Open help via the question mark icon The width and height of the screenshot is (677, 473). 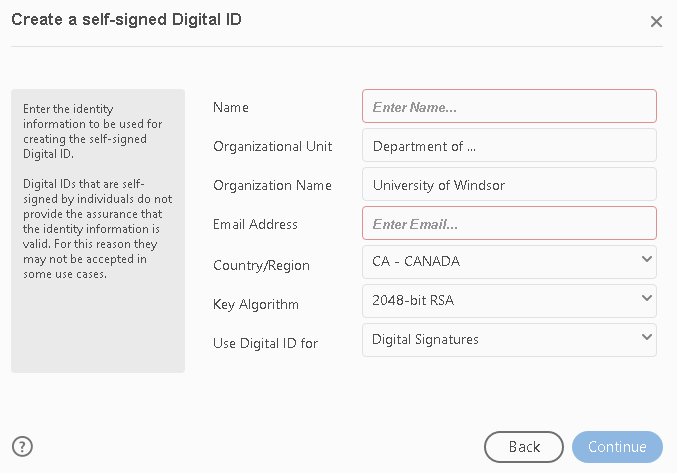click(22, 446)
